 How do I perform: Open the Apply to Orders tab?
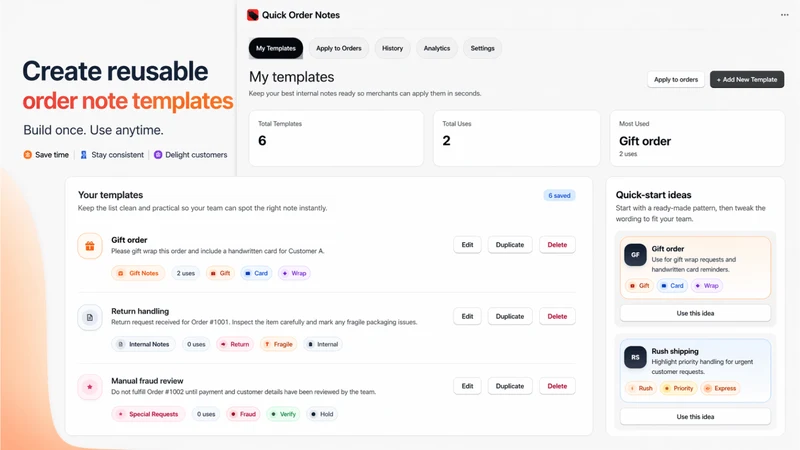click(339, 48)
